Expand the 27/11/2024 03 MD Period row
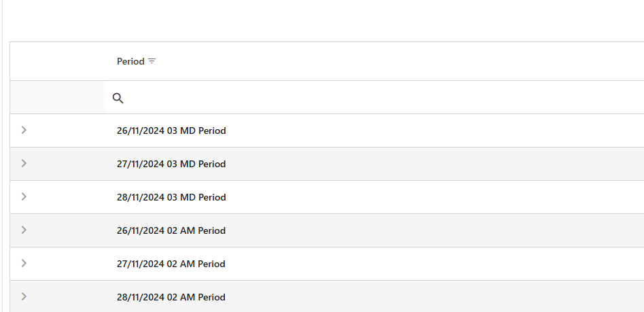This screenshot has width=644, height=312. (x=24, y=163)
